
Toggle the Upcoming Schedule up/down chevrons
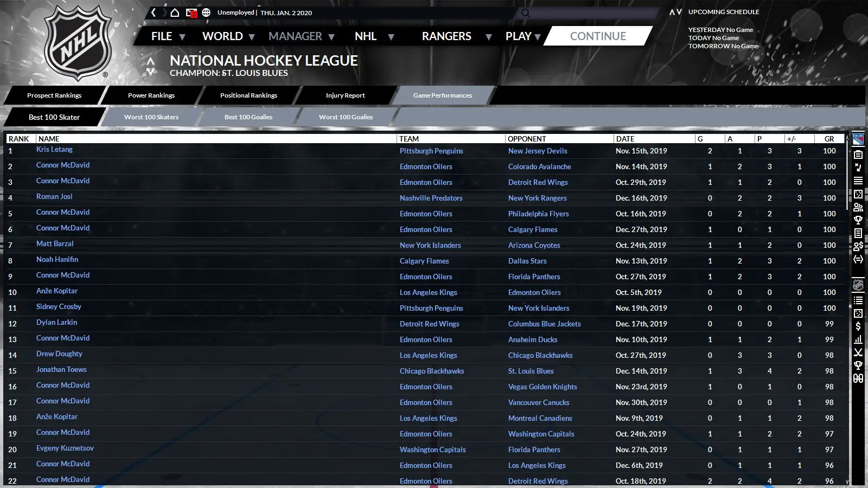[675, 12]
